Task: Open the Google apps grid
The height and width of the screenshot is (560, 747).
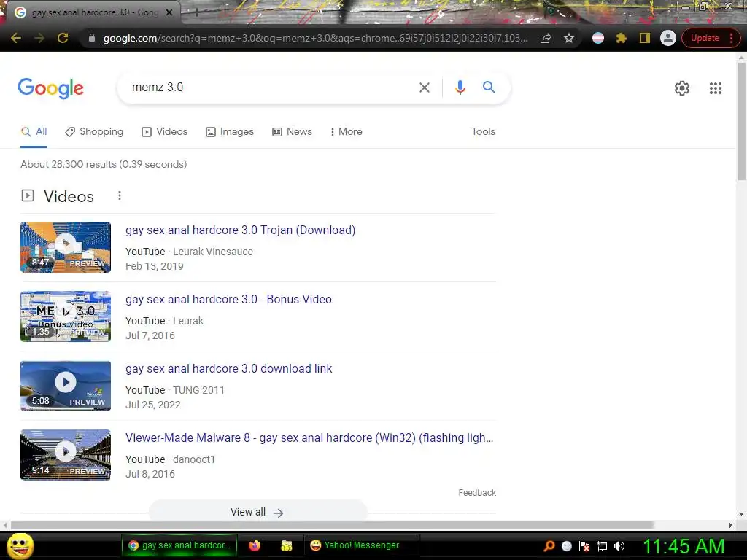Action: coord(715,88)
